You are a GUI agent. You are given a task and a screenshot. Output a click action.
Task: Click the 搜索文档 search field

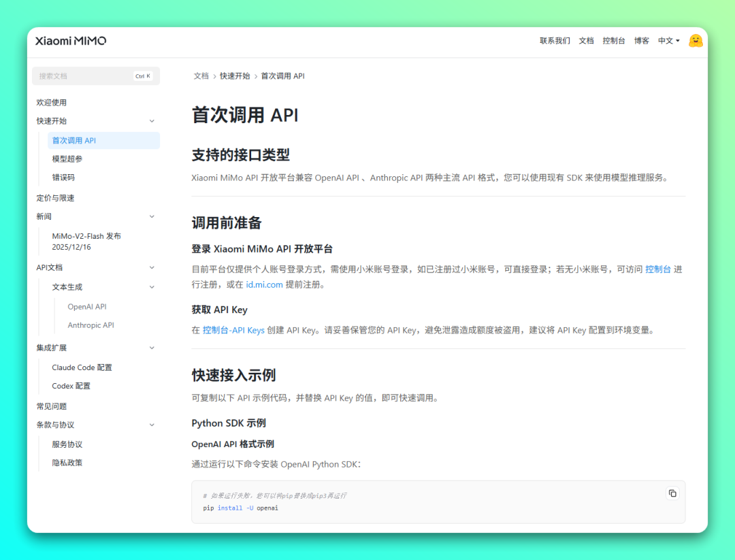[95, 76]
